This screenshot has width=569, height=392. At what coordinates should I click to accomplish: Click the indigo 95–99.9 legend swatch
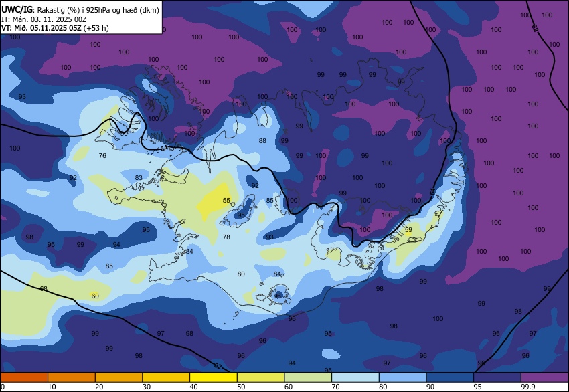pos(497,377)
